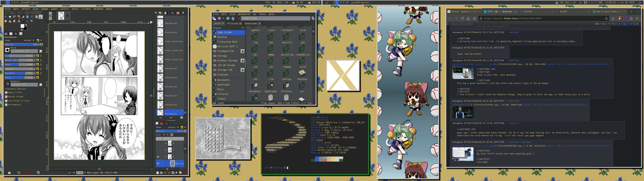Open new browser tab with plus button
This screenshot has height=181, width=644.
(x=631, y=12)
